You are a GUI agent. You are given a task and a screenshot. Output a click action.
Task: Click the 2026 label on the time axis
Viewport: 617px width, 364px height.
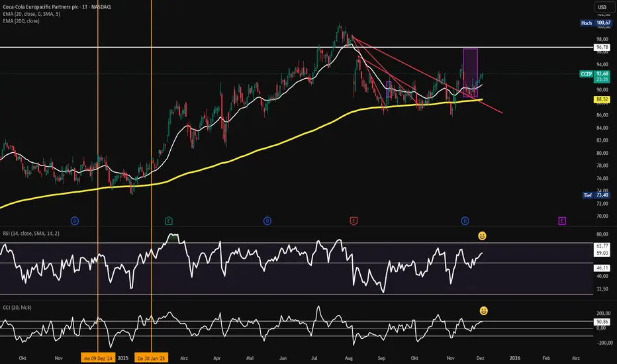(514, 358)
